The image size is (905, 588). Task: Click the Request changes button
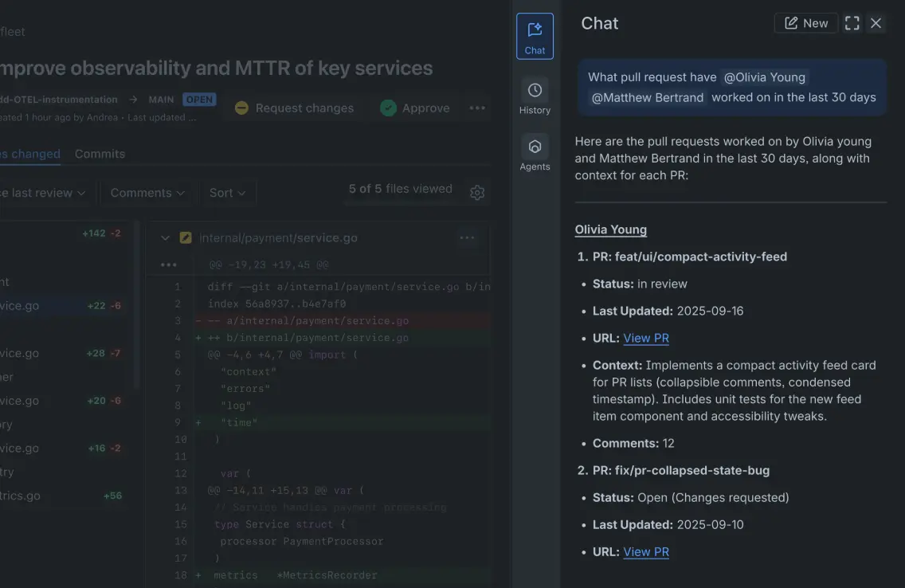pyautogui.click(x=294, y=108)
